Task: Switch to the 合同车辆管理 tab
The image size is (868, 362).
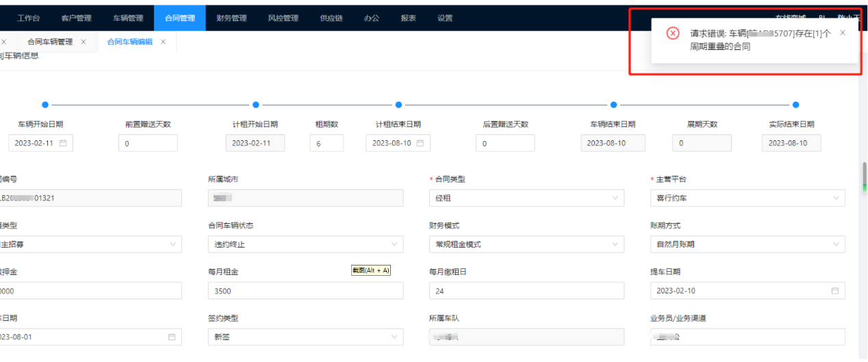Action: coord(50,42)
